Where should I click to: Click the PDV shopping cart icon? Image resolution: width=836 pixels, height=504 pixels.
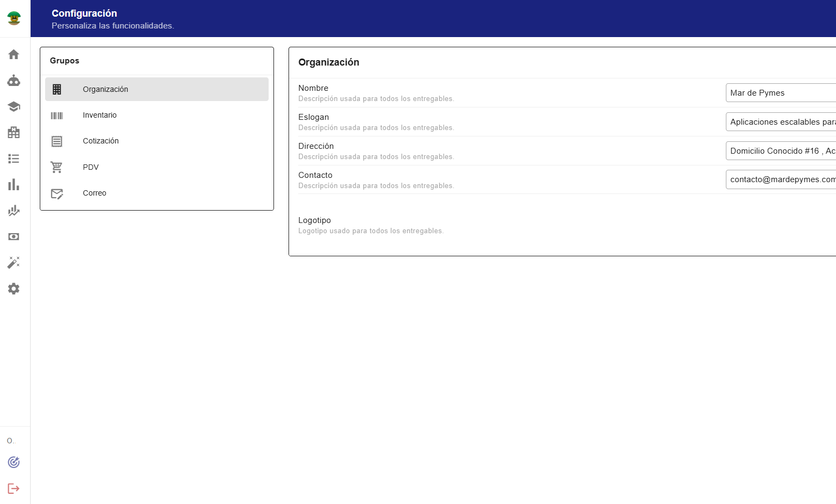(56, 167)
